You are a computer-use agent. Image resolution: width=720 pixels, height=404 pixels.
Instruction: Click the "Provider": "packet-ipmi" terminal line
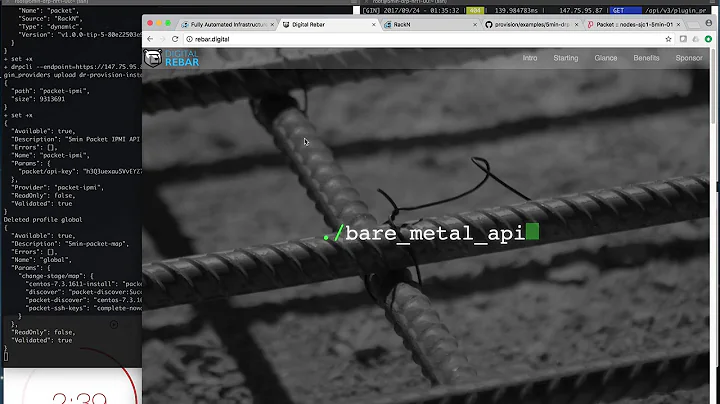[57, 187]
